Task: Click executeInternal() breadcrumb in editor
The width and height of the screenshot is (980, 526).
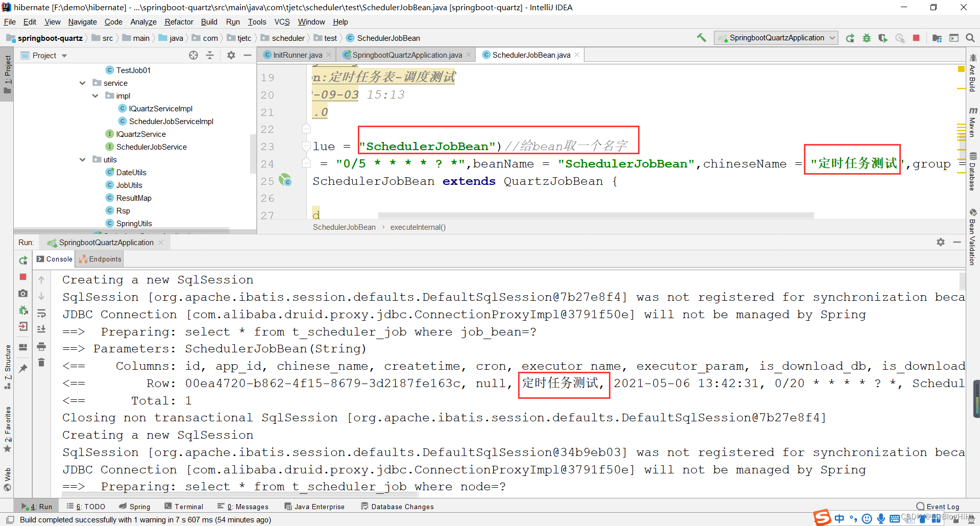Action: tap(418, 227)
